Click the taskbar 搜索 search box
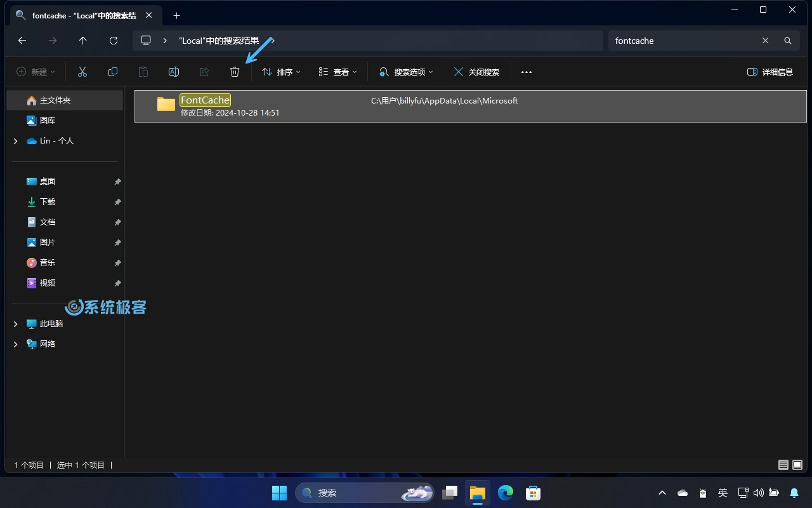This screenshot has height=508, width=812. pos(365,493)
